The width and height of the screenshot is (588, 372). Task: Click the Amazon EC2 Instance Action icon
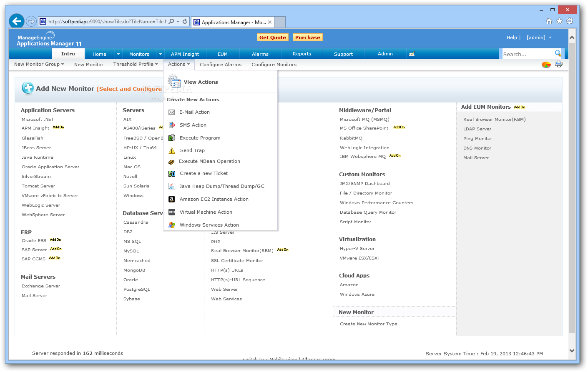click(x=171, y=199)
